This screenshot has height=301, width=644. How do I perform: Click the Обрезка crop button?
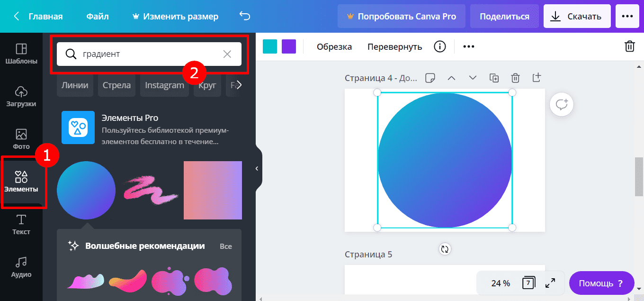pos(334,46)
